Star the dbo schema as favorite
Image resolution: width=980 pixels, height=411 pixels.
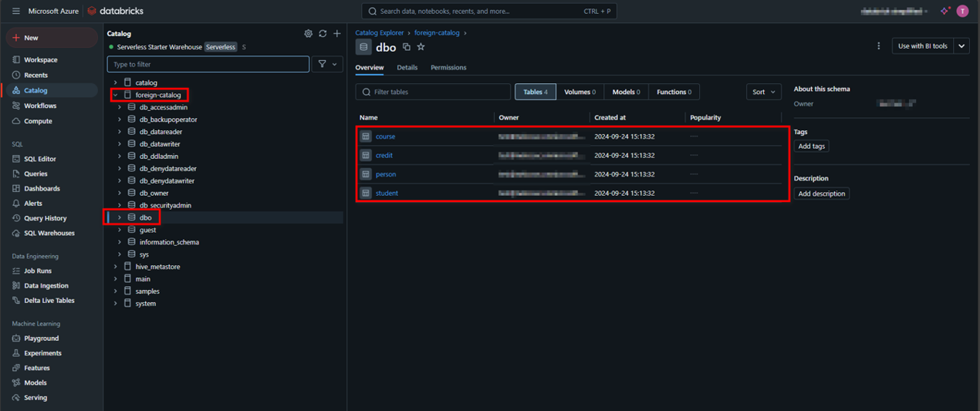point(421,47)
